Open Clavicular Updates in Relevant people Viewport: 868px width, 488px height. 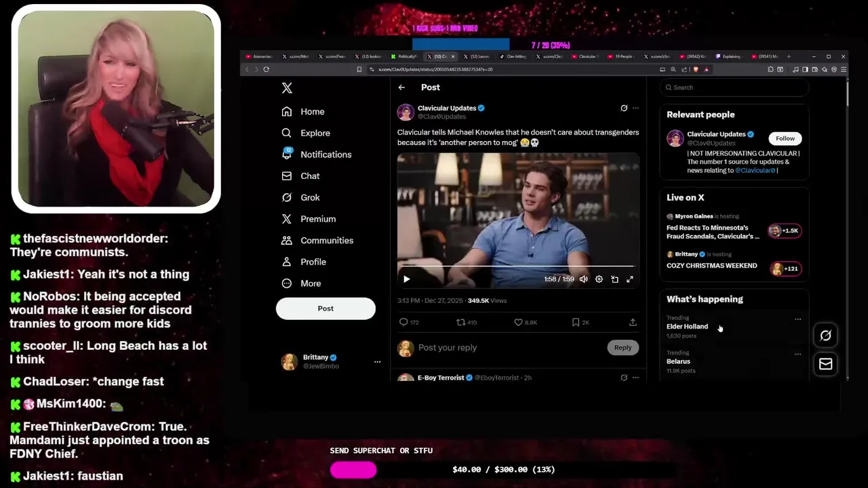click(x=715, y=134)
